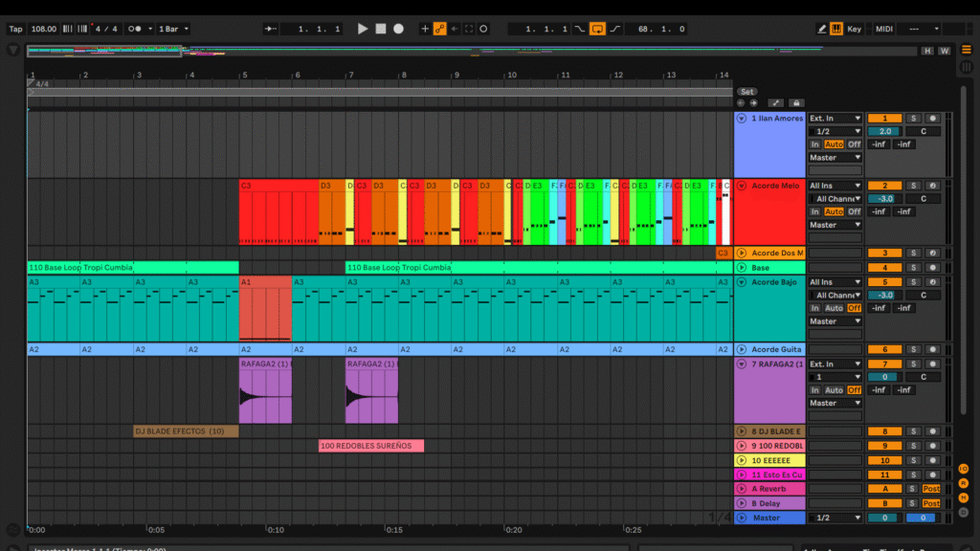Image resolution: width=980 pixels, height=551 pixels.
Task: Open Key map mode switch
Action: 854,29
